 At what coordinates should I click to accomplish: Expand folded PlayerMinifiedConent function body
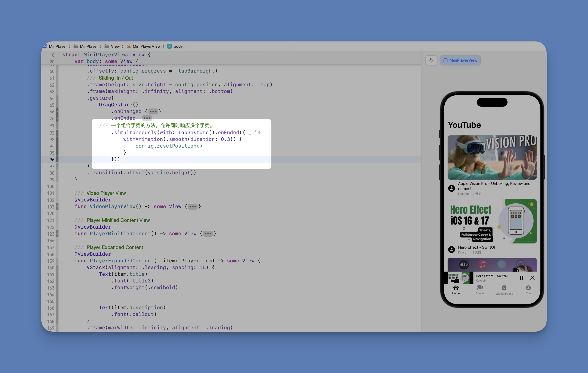click(x=208, y=234)
